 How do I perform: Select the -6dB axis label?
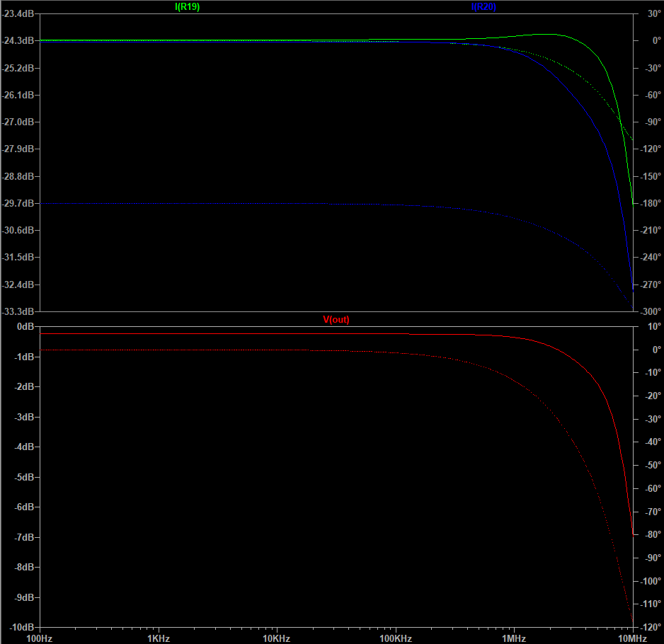click(24, 507)
